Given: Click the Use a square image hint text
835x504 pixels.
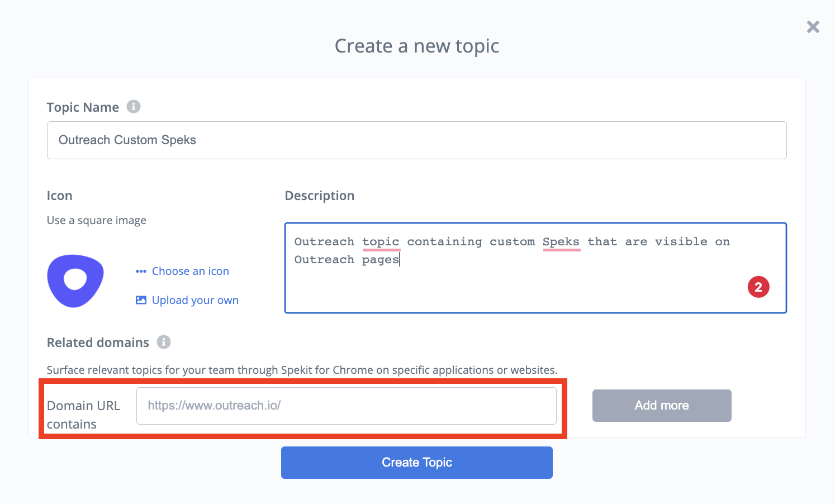Looking at the screenshot, I should click(97, 220).
